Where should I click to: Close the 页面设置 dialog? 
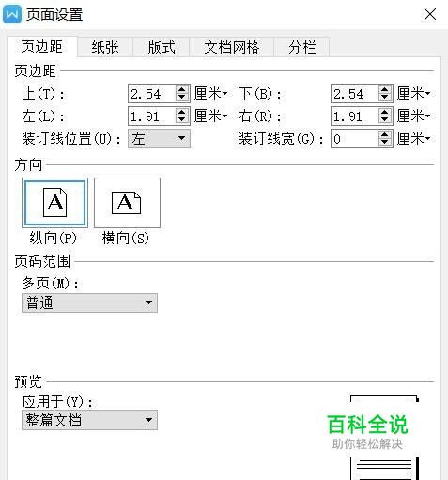coord(430,14)
